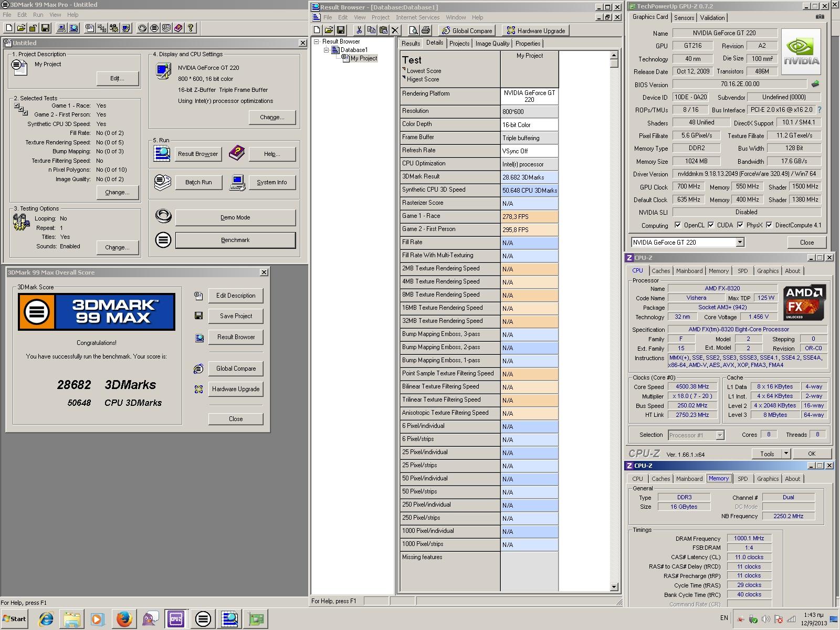The height and width of the screenshot is (630, 840).
Task: Select My Project in Result Browser tree
Action: [x=364, y=58]
